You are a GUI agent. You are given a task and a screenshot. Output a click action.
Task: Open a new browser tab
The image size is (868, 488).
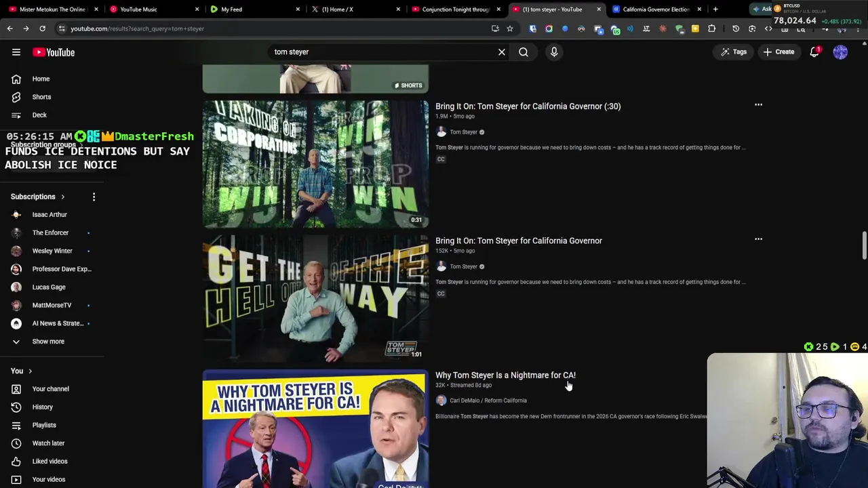[x=715, y=9]
